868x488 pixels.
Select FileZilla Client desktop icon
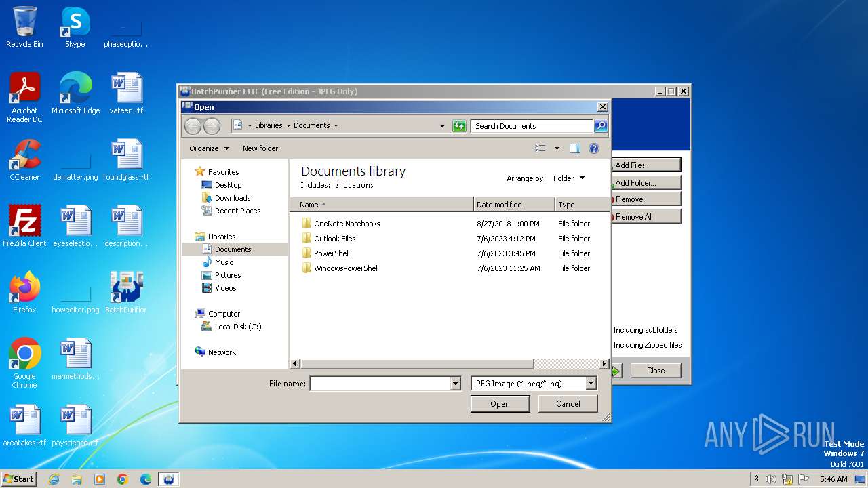pyautogui.click(x=24, y=226)
